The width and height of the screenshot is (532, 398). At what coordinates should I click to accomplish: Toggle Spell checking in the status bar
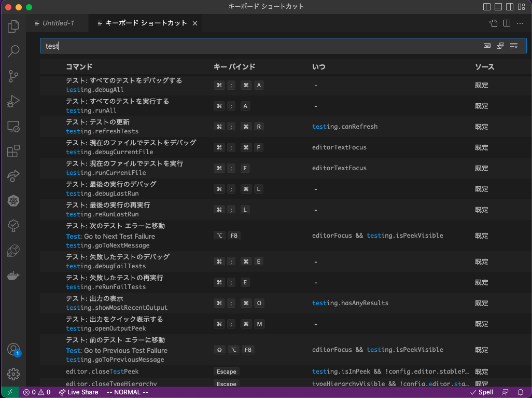tap(481, 392)
